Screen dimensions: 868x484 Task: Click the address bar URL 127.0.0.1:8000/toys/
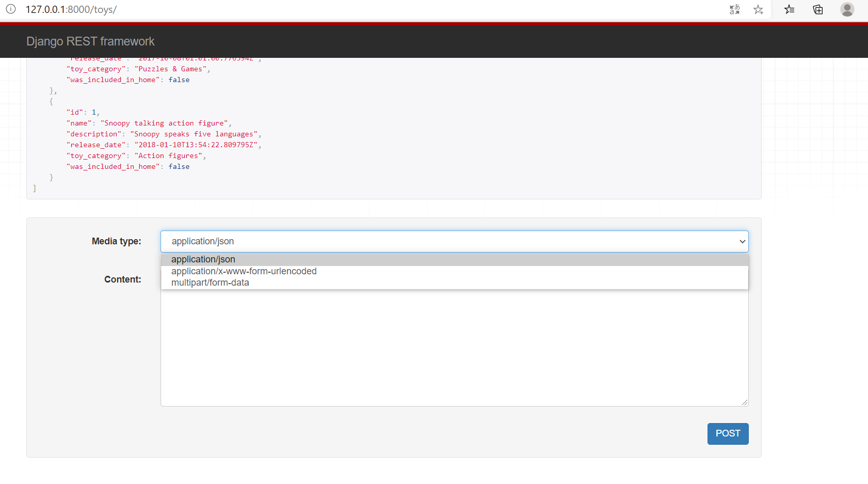(x=71, y=9)
